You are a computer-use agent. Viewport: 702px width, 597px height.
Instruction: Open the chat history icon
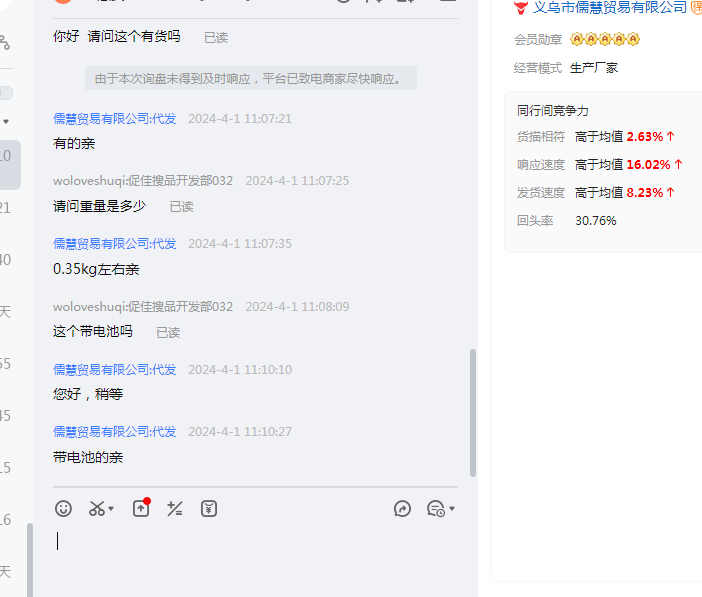tap(436, 509)
